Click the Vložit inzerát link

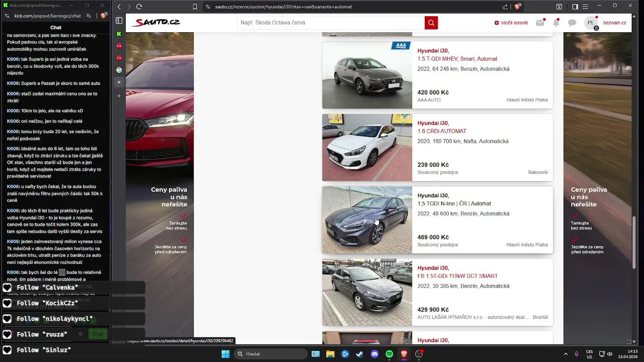tap(511, 23)
